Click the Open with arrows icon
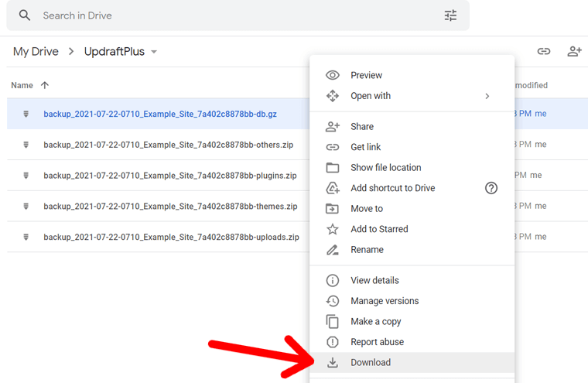The width and height of the screenshot is (588, 383). [x=332, y=96]
